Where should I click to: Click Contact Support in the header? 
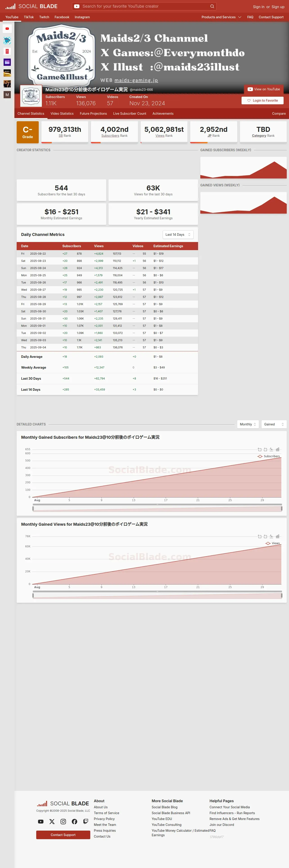pyautogui.click(x=271, y=17)
